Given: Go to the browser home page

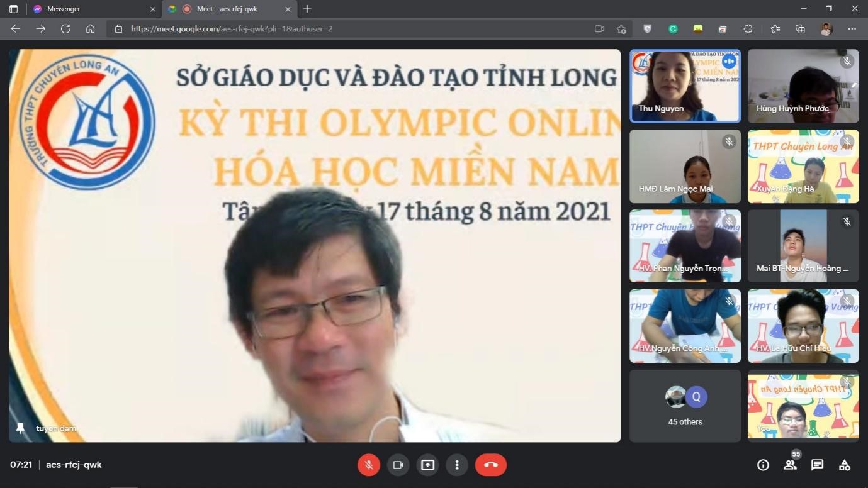Looking at the screenshot, I should 91,29.
